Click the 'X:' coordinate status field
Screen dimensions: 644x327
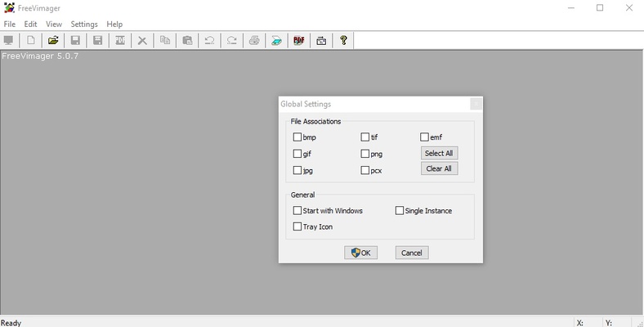coord(580,323)
